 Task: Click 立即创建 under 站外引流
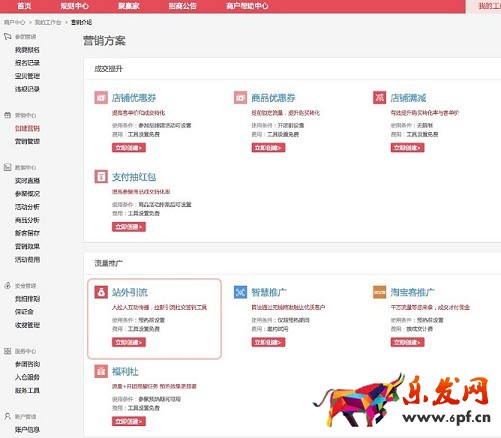[129, 342]
